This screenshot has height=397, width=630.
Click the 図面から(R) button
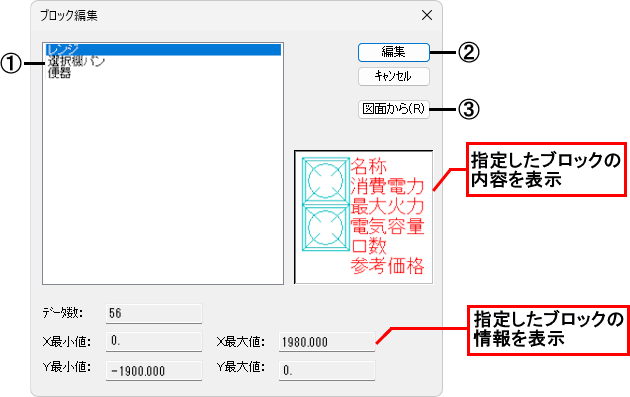(x=393, y=109)
